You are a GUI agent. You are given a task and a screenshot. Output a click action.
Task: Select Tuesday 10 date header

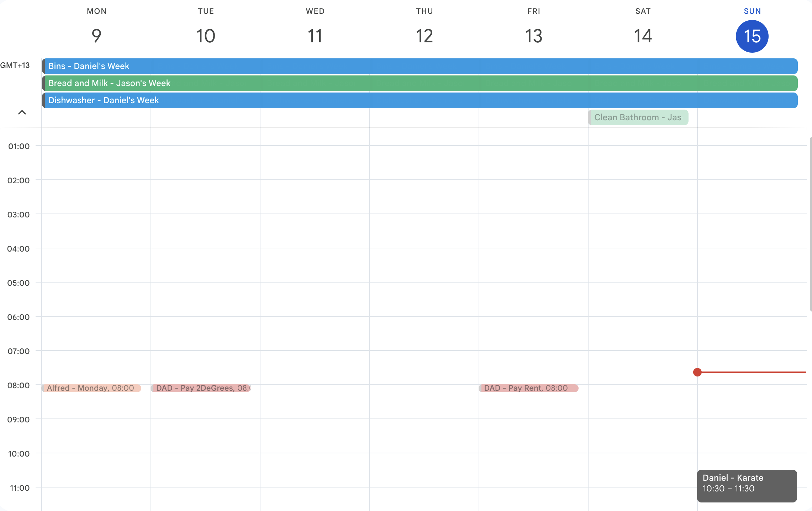point(206,36)
